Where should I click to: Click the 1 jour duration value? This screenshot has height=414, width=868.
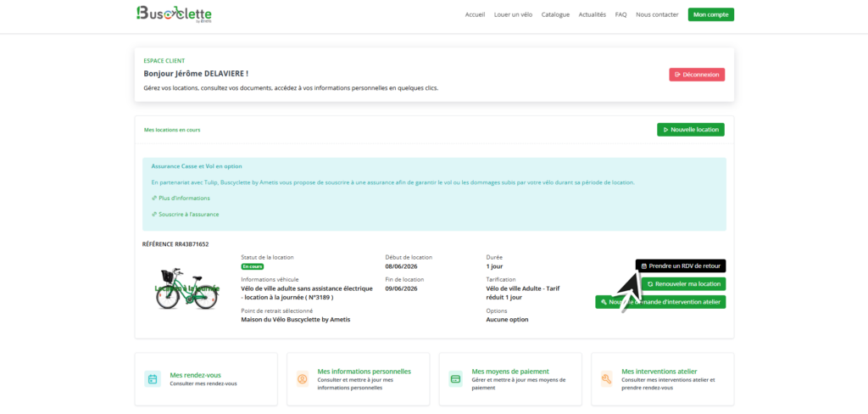(x=494, y=266)
